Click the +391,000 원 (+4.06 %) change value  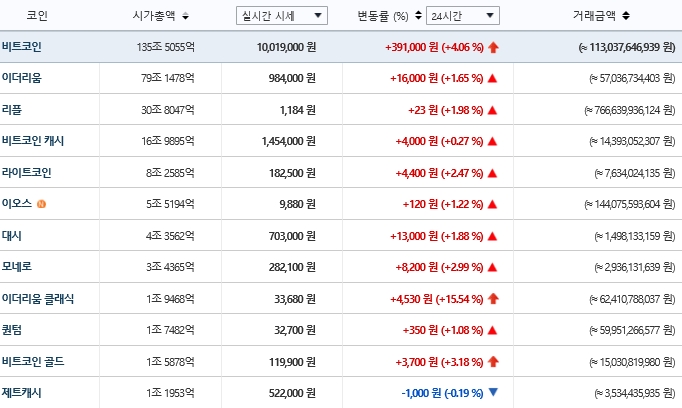(x=435, y=47)
